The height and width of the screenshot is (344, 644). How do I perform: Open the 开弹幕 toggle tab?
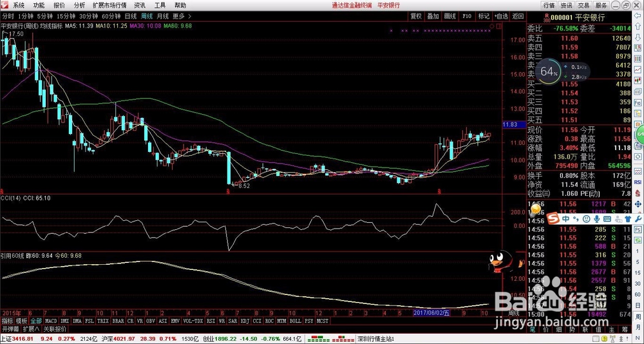[11, 329]
